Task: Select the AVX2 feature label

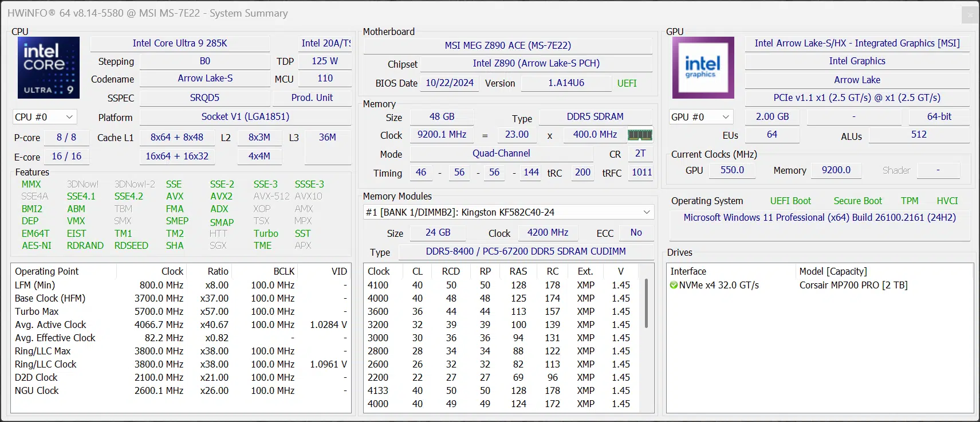Action: coord(221,196)
